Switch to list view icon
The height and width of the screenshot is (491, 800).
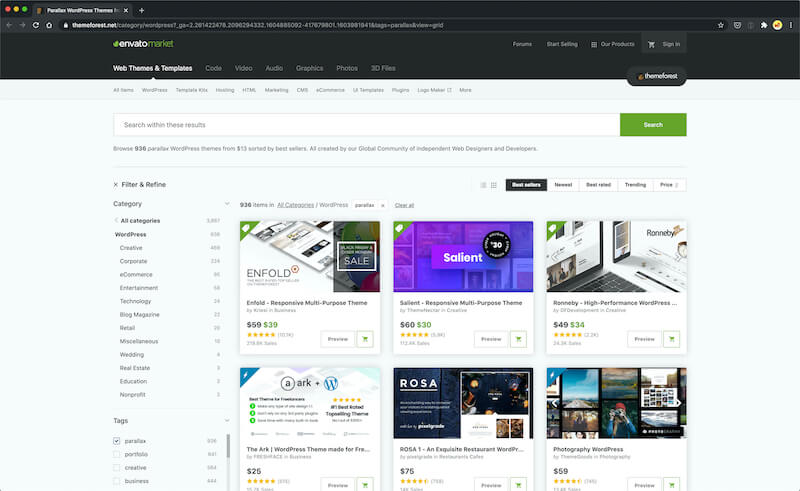[x=483, y=185]
